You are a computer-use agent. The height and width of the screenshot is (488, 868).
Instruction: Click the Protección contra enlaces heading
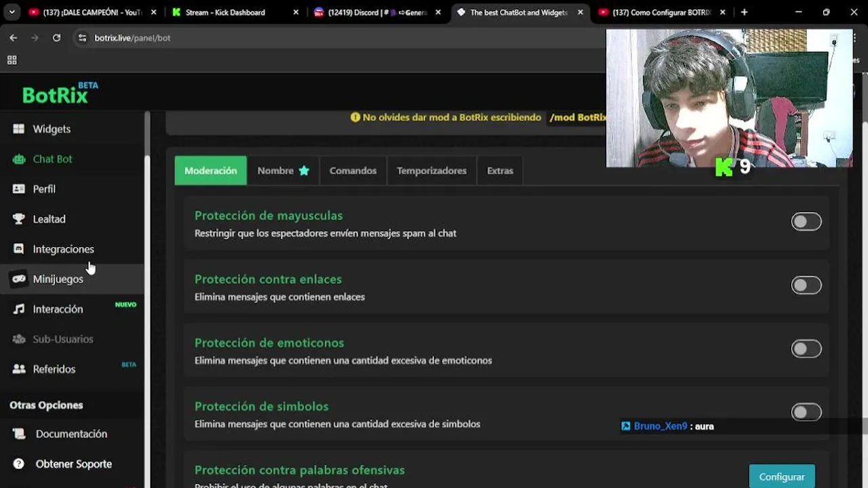tap(268, 279)
